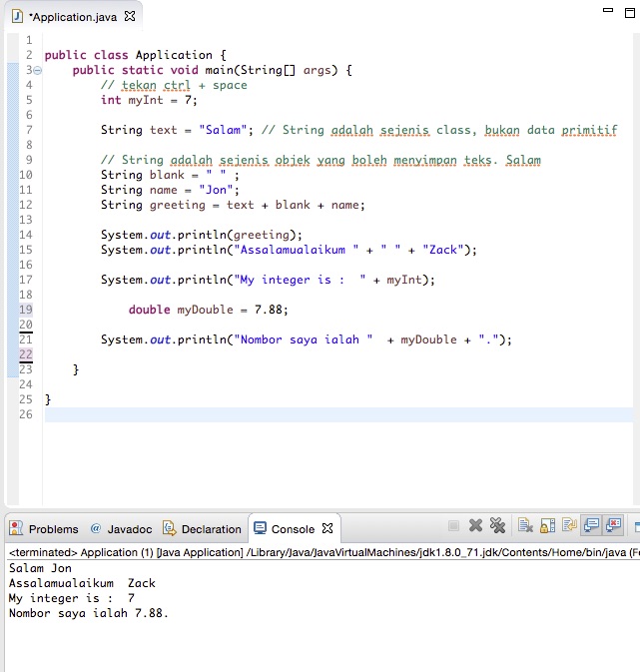
Task: Minimize the editor panel
Action: coord(607,12)
